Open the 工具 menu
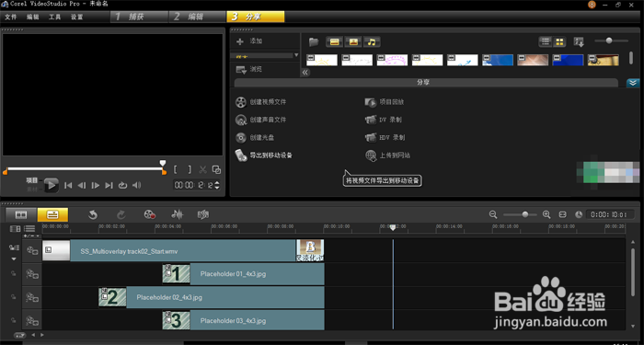 pos(54,17)
